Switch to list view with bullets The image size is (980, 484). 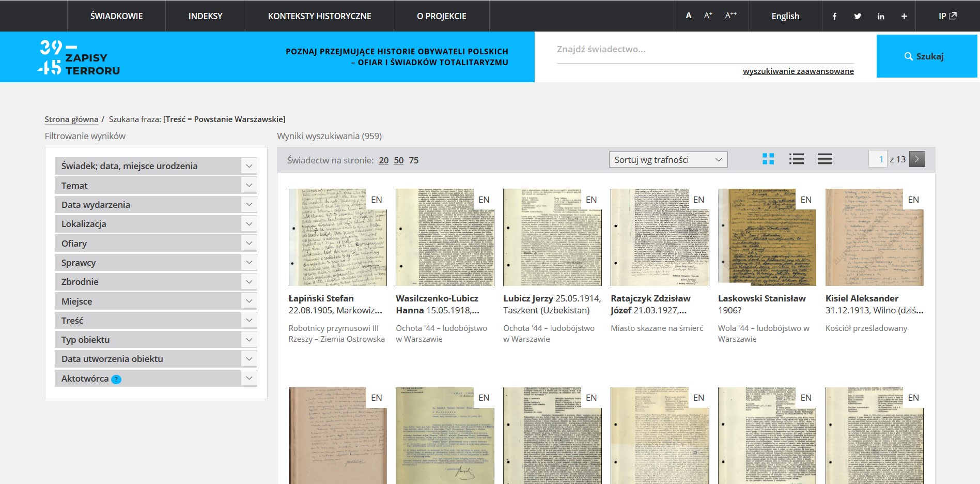(x=796, y=159)
